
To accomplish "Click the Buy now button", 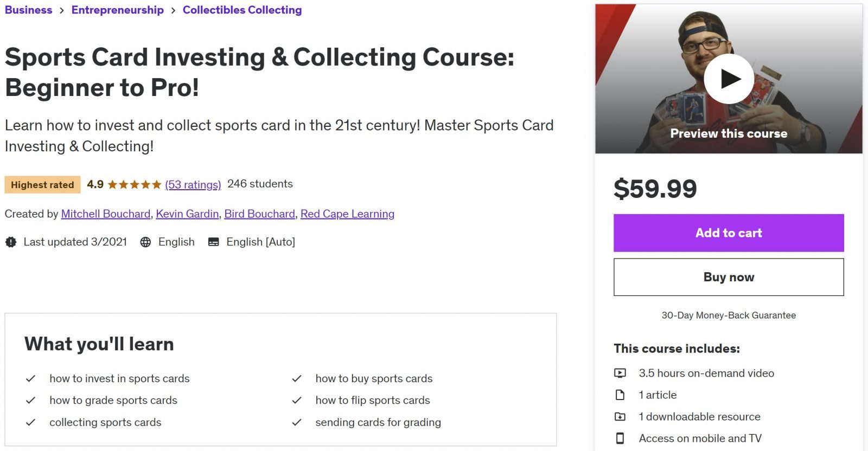I will coord(729,276).
